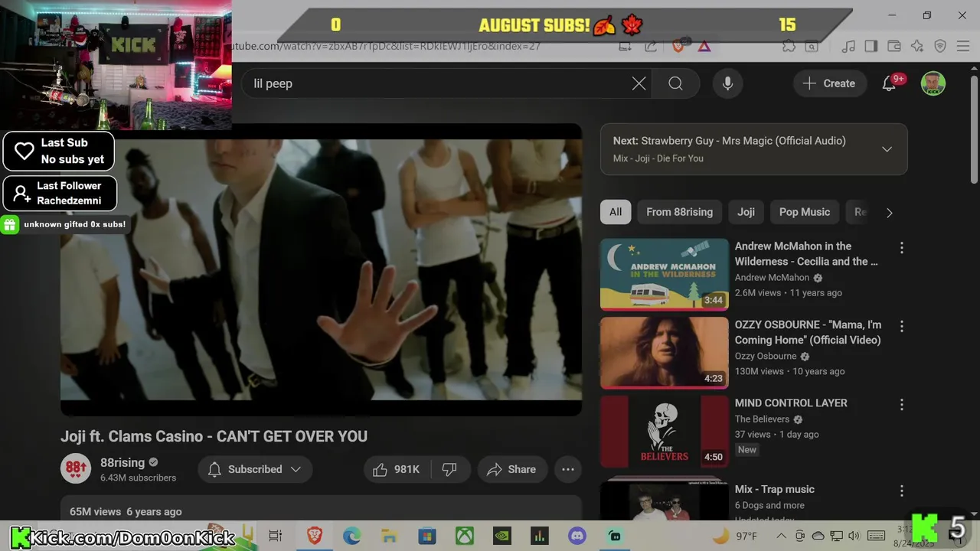The height and width of the screenshot is (551, 980).
Task: Open Microsoft Edge from the taskbar
Action: pos(352,536)
